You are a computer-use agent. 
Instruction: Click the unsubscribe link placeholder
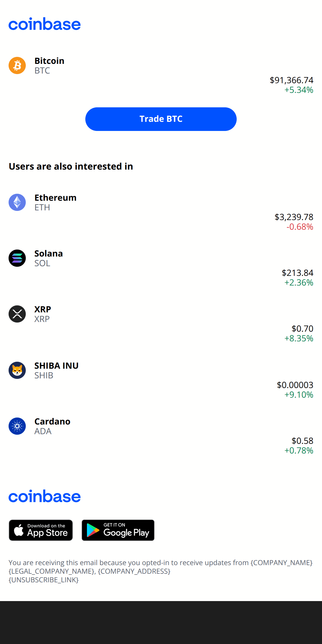44,580
